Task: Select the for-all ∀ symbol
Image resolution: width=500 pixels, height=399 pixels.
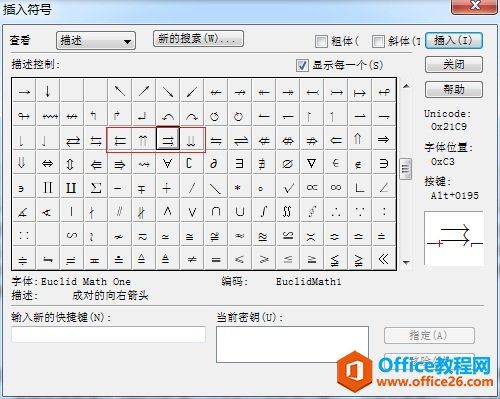Action: pyautogui.click(x=168, y=163)
